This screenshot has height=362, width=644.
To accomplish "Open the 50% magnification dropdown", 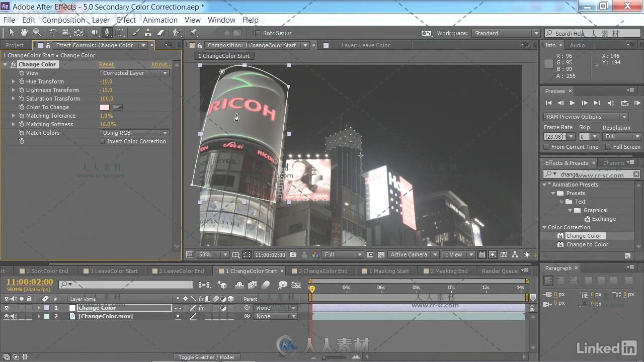I will click(212, 255).
